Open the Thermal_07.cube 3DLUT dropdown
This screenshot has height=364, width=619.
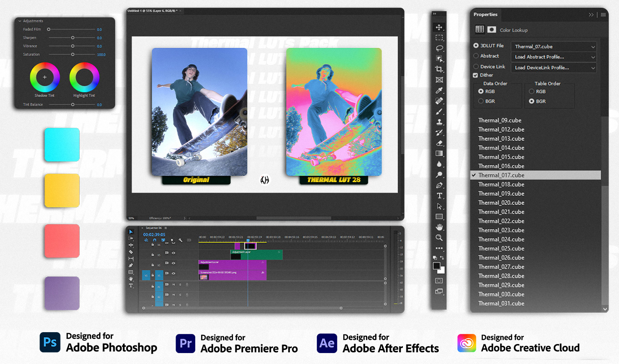(x=554, y=46)
